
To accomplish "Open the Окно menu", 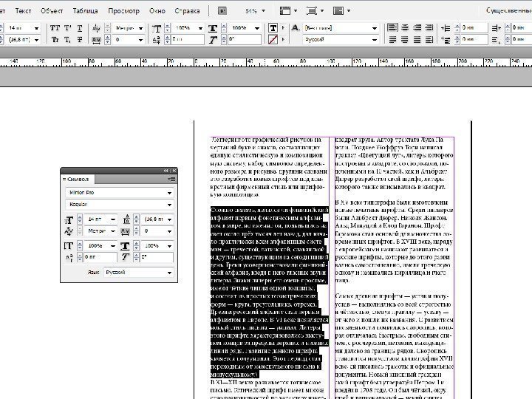I will [157, 11].
